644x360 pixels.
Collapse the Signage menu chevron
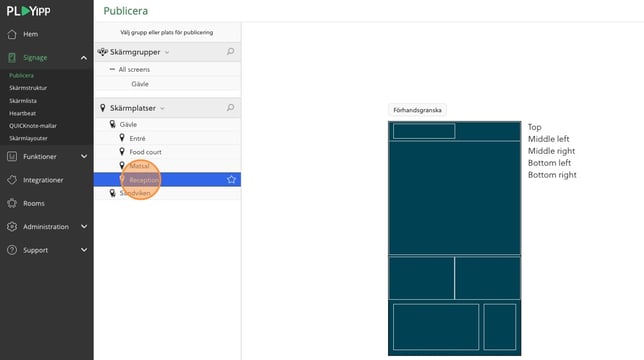pyautogui.click(x=84, y=58)
